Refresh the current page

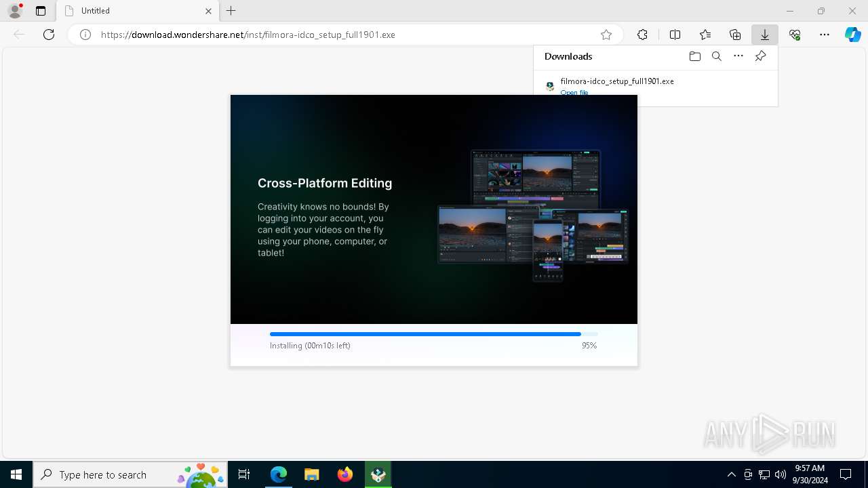(x=49, y=35)
